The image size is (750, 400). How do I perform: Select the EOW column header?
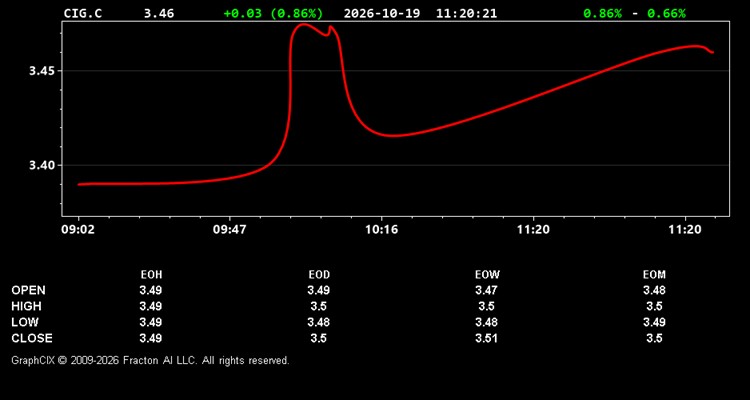coord(487,275)
